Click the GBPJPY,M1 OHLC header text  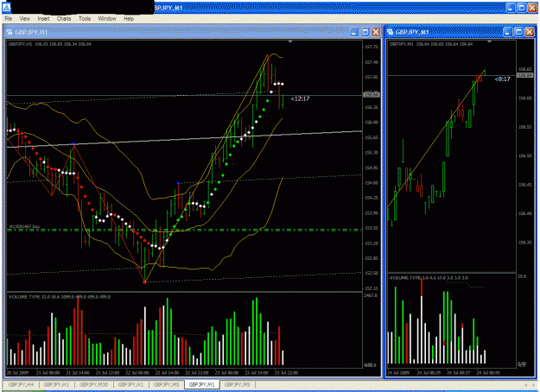(x=431, y=44)
